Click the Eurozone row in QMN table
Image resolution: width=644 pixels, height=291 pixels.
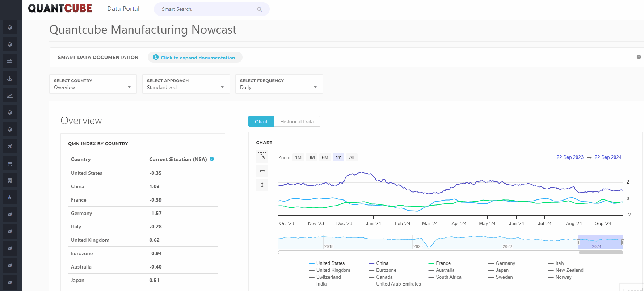coord(143,253)
